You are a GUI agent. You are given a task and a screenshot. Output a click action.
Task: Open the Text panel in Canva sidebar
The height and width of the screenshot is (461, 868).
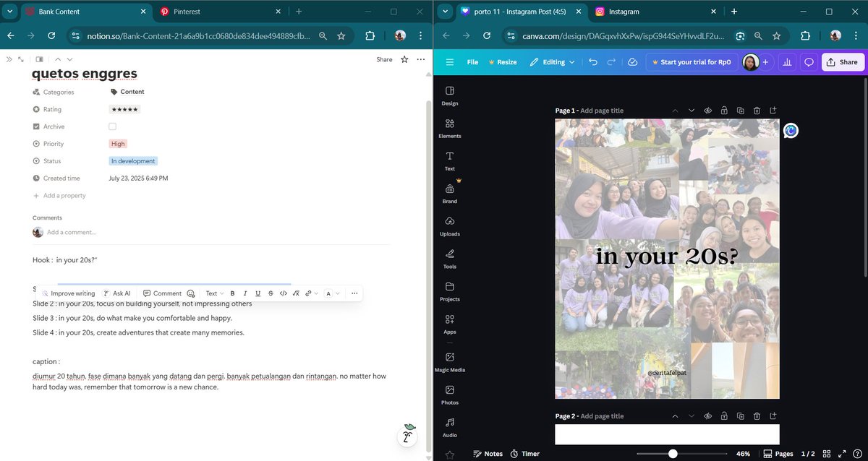tap(449, 161)
